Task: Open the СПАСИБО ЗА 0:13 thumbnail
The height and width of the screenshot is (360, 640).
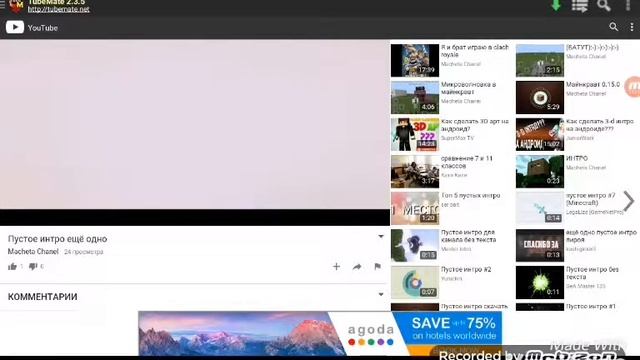Action: point(540,245)
